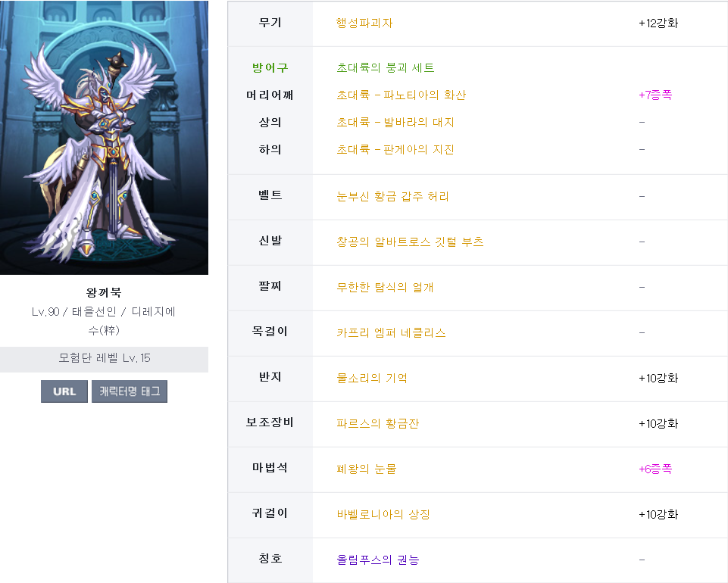This screenshot has width=728, height=583.
Task: Open title item 올림푸스의 권능
Action: tap(378, 560)
